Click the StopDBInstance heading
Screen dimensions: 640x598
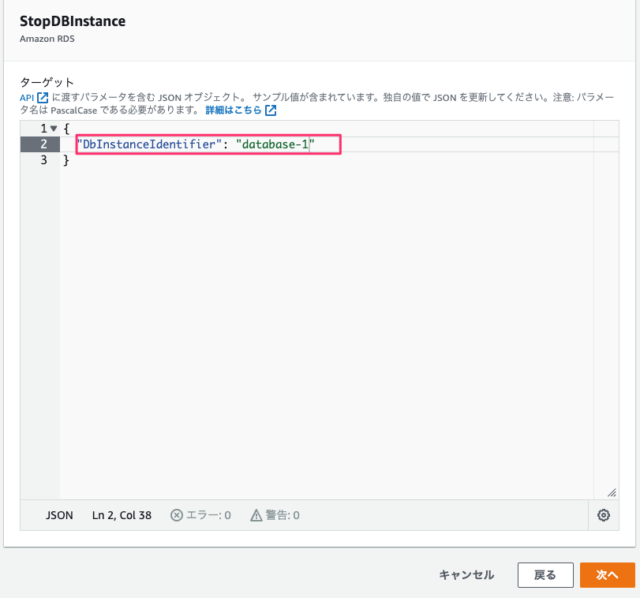click(73, 21)
